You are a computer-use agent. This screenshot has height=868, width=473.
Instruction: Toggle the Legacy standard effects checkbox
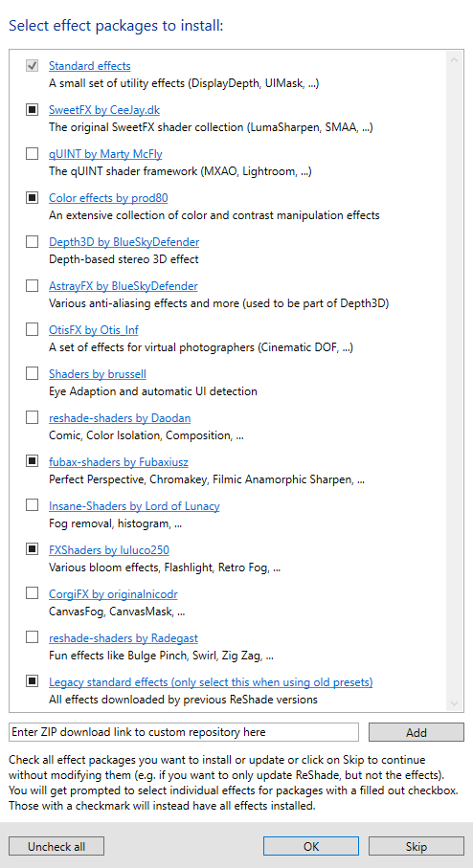(x=33, y=681)
